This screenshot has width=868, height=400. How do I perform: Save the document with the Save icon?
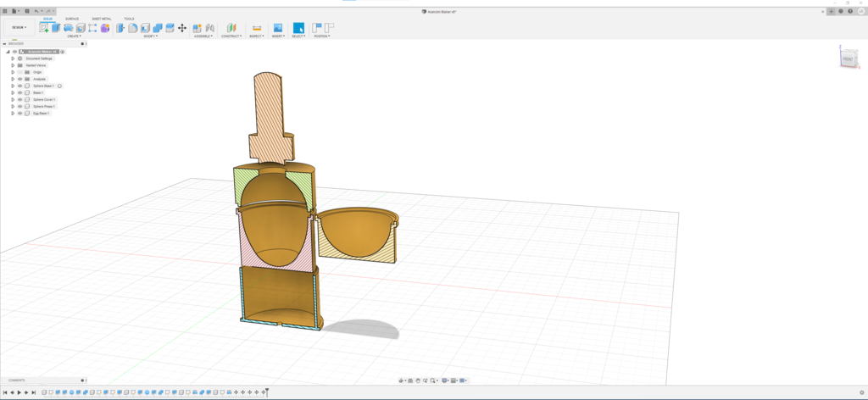(x=26, y=11)
